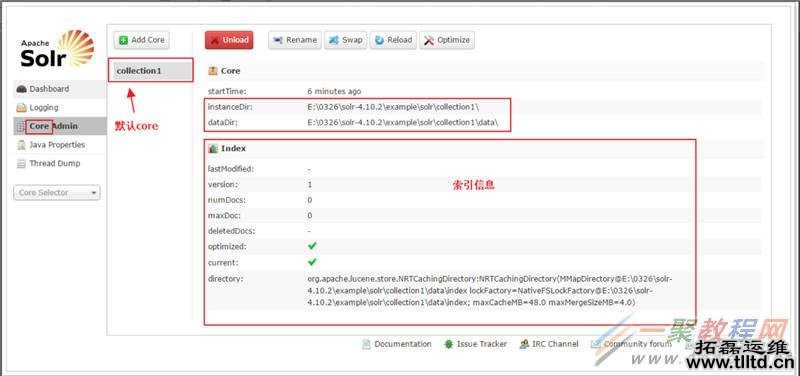Click the Index section chart icon
This screenshot has width=800, height=376.
[213, 148]
